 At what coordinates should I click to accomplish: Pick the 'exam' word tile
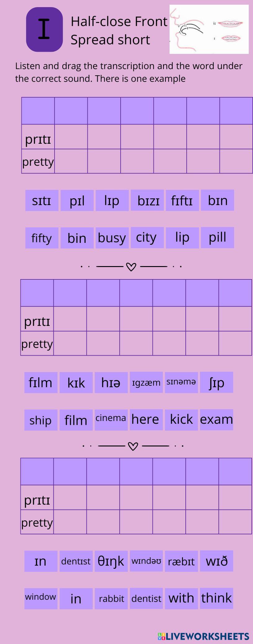(x=216, y=420)
